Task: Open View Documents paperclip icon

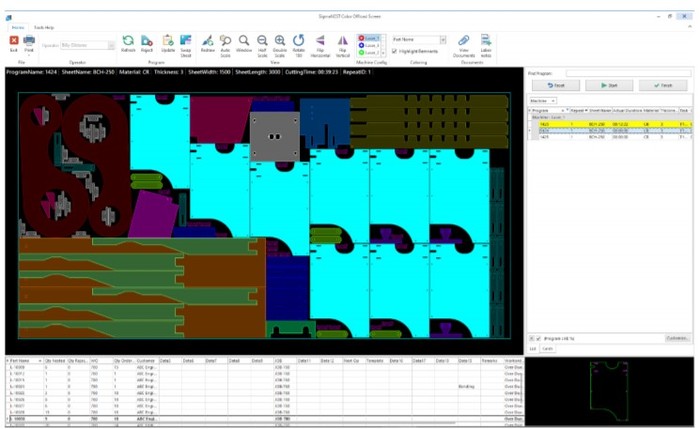Action: click(464, 41)
